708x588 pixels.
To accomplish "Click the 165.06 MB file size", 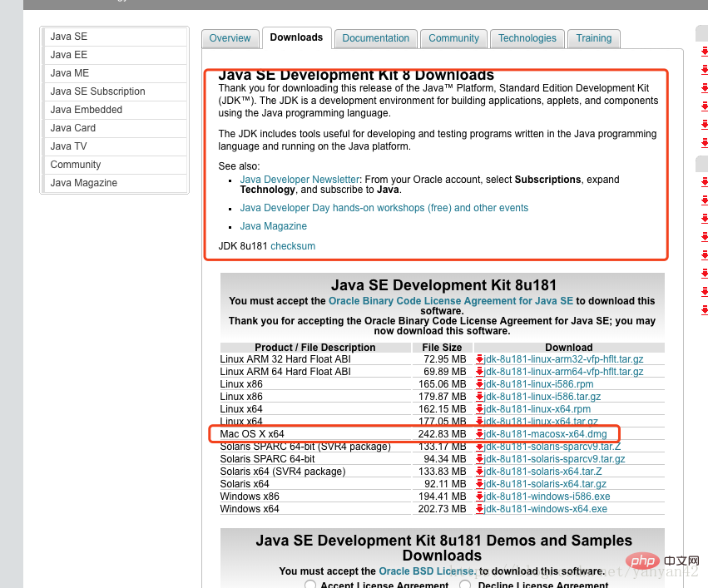I will (x=442, y=384).
